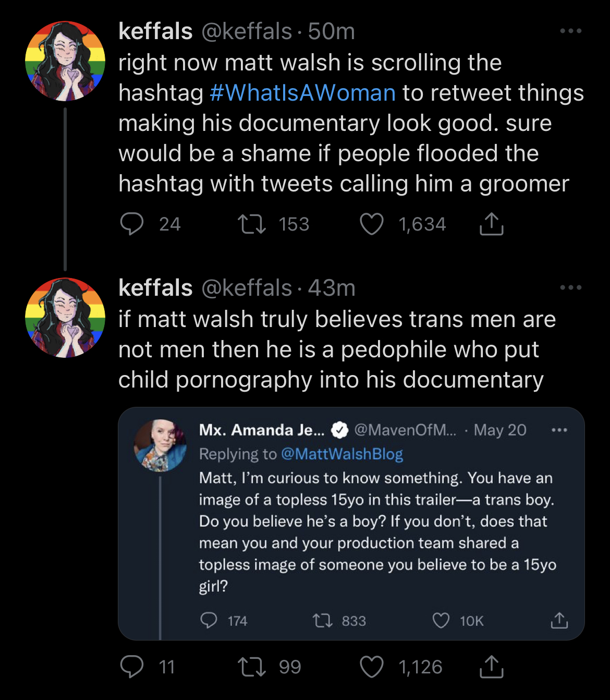Image resolution: width=610 pixels, height=700 pixels.
Task: Reply to the second tweet with 11 comments
Action: [x=132, y=667]
